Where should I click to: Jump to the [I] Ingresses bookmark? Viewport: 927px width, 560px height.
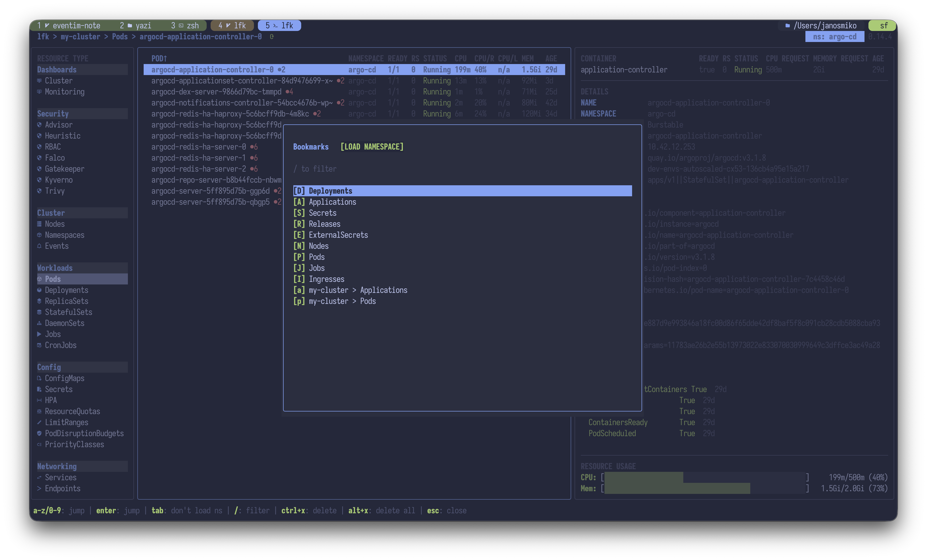click(462, 279)
